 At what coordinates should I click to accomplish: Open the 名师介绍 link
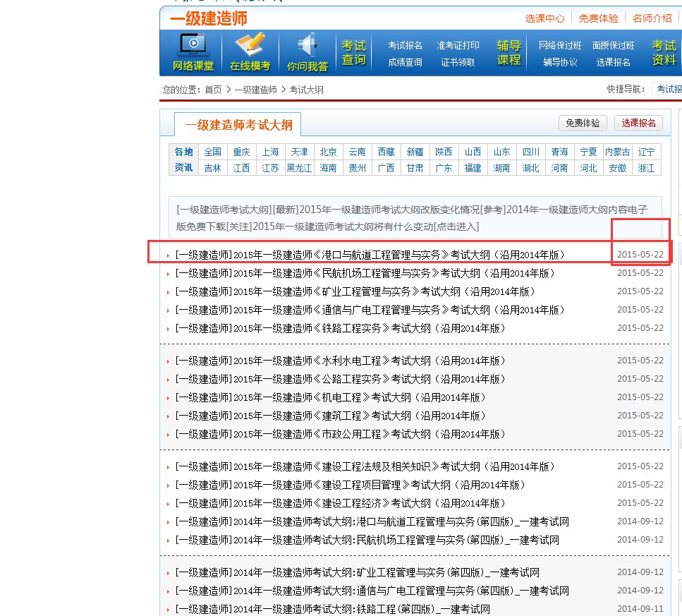click(x=651, y=18)
